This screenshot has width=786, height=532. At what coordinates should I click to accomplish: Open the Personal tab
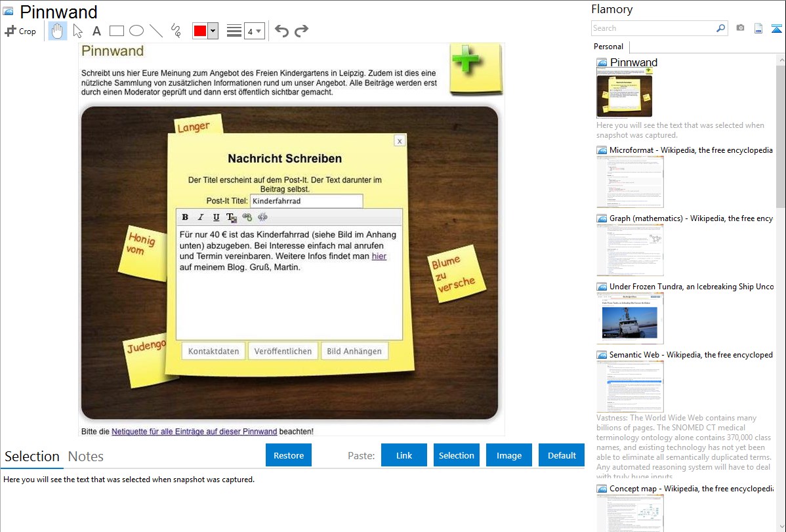coord(609,47)
